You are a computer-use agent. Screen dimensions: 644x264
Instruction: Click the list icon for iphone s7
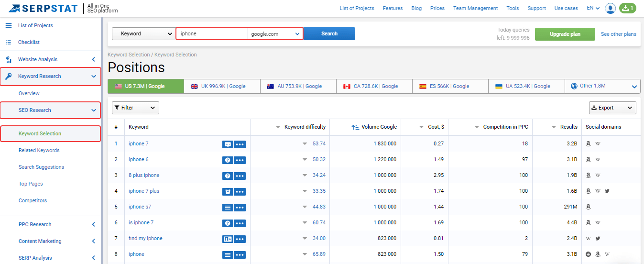pos(228,207)
